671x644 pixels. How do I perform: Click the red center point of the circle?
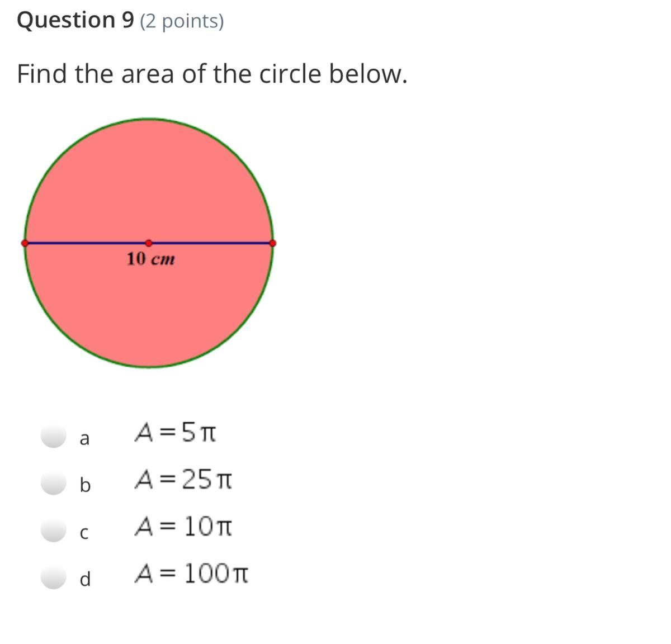pos(149,243)
